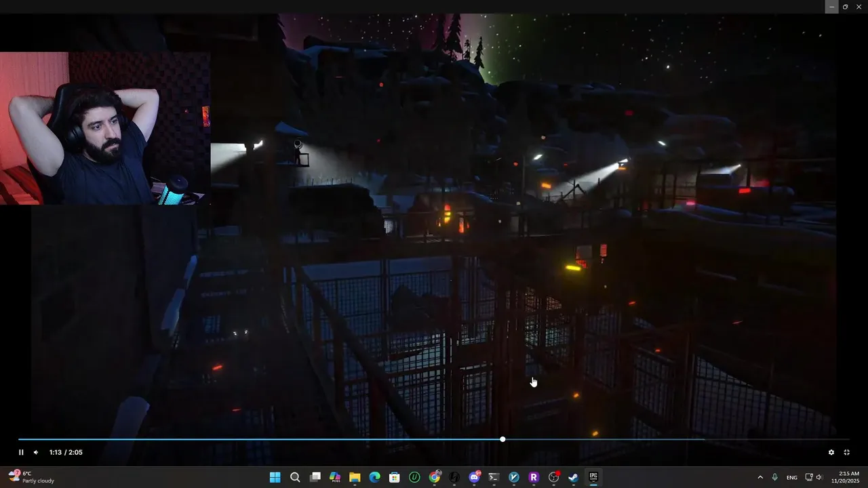Expand hidden system tray icons

[759, 477]
